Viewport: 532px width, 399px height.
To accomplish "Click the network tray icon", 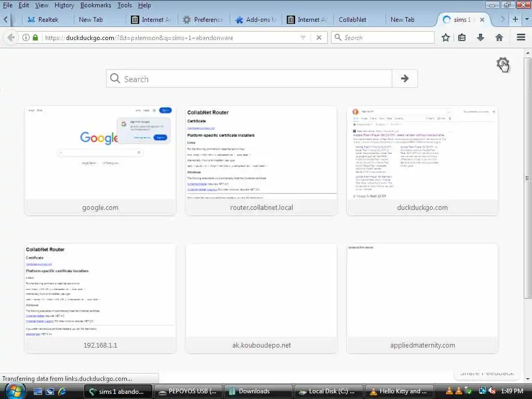I will [482, 391].
